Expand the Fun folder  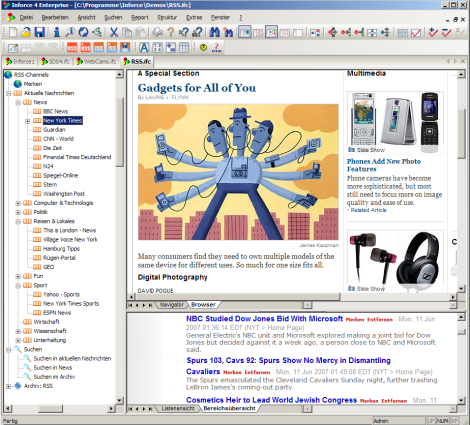pyautogui.click(x=18, y=276)
